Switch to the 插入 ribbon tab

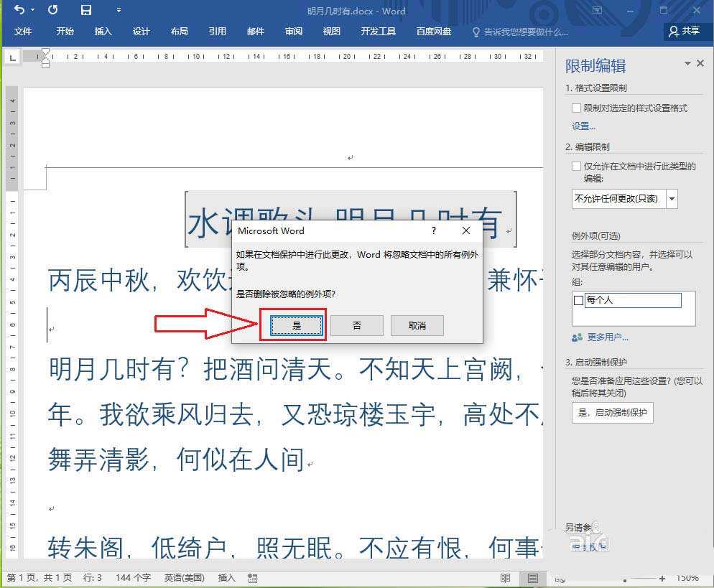(103, 32)
